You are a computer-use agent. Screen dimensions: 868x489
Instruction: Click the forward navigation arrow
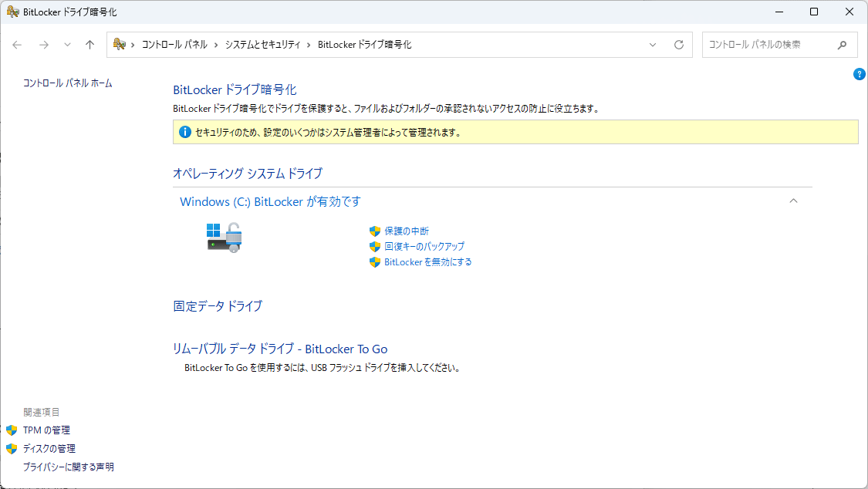pos(44,45)
